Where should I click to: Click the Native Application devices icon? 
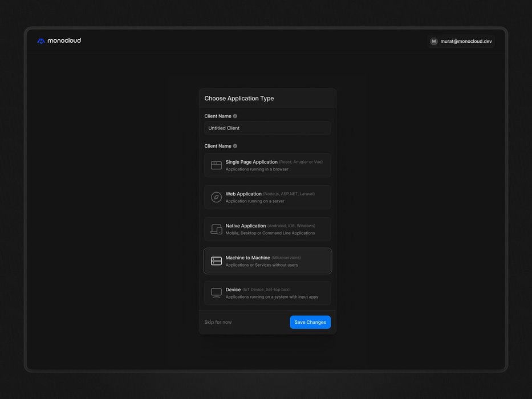(216, 229)
